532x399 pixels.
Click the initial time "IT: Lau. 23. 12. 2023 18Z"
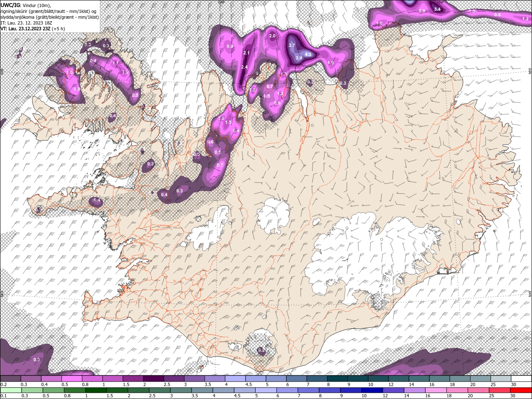(x=26, y=23)
